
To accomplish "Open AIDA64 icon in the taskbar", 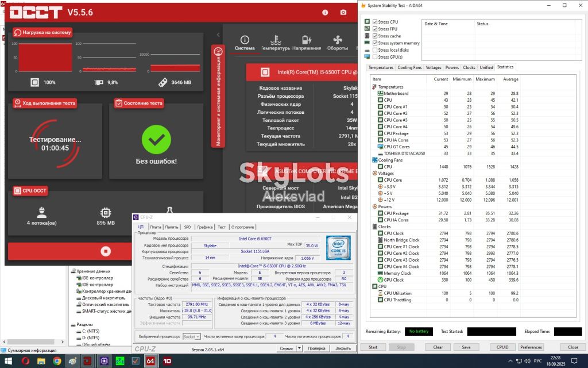I will (150, 361).
